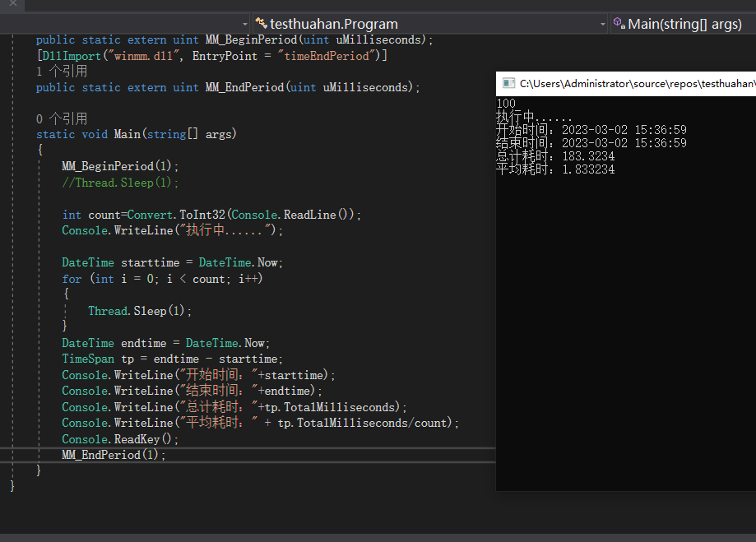Click the class icon beside testhuahan.Program
This screenshot has width=756, height=542.
[x=261, y=23]
